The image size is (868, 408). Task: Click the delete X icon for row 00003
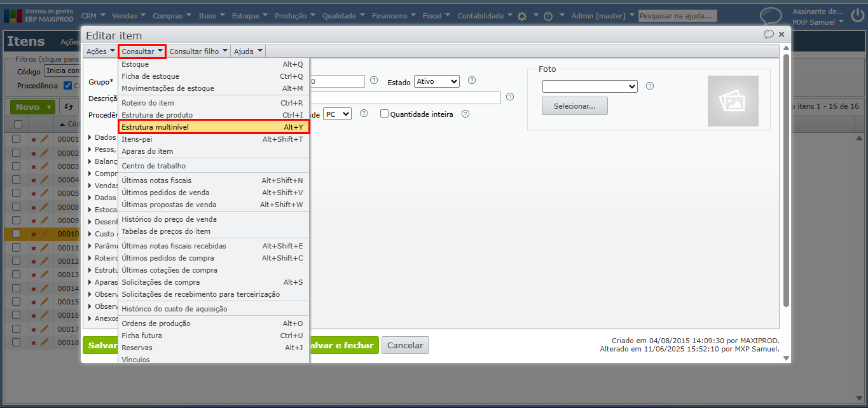(34, 167)
